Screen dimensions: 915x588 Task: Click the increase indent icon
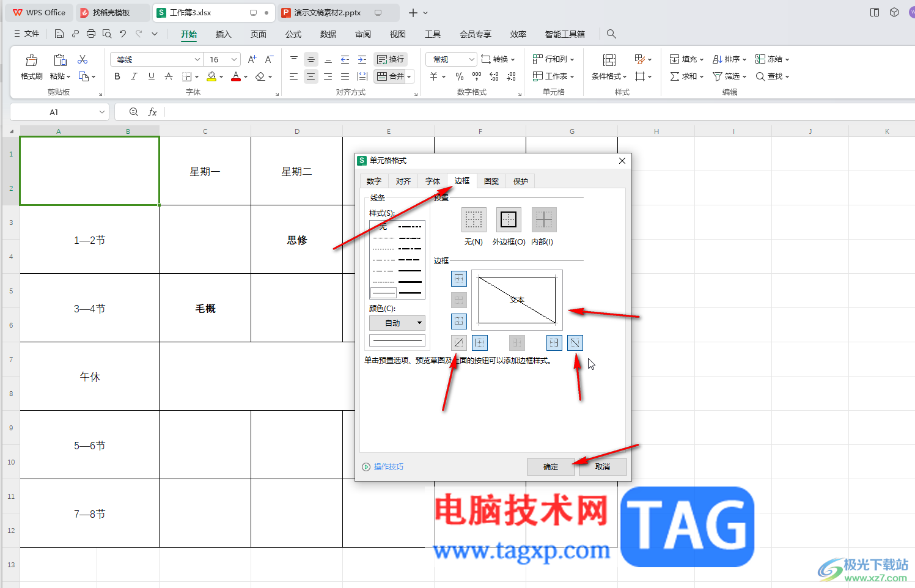[x=362, y=59]
